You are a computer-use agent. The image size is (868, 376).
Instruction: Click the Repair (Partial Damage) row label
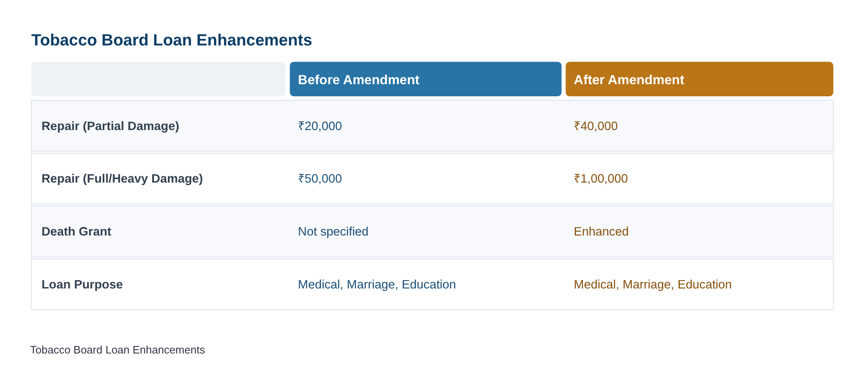tap(110, 126)
